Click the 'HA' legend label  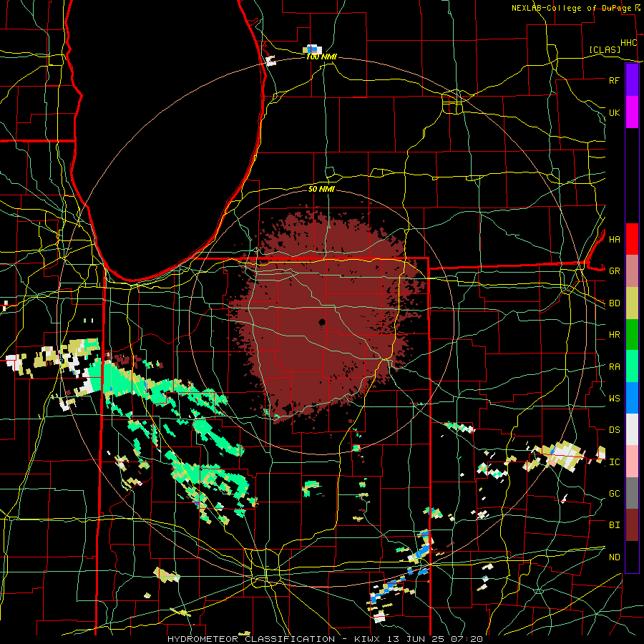(614, 239)
